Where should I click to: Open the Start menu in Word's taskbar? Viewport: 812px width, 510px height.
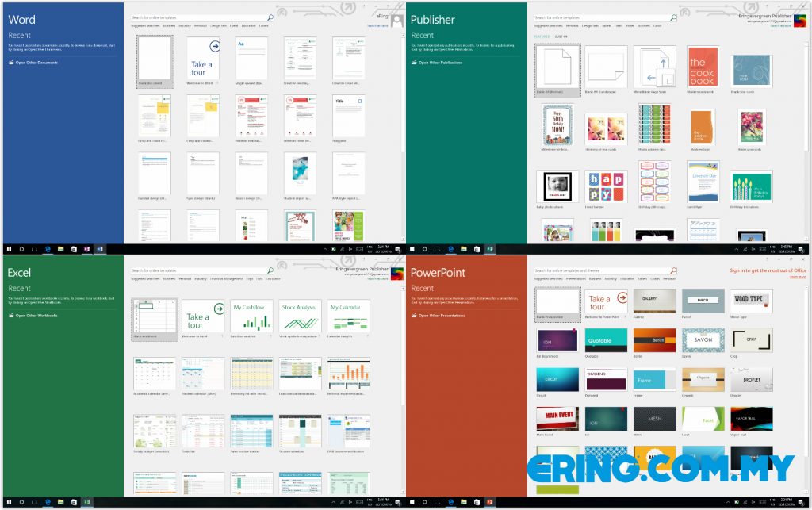click(x=9, y=249)
